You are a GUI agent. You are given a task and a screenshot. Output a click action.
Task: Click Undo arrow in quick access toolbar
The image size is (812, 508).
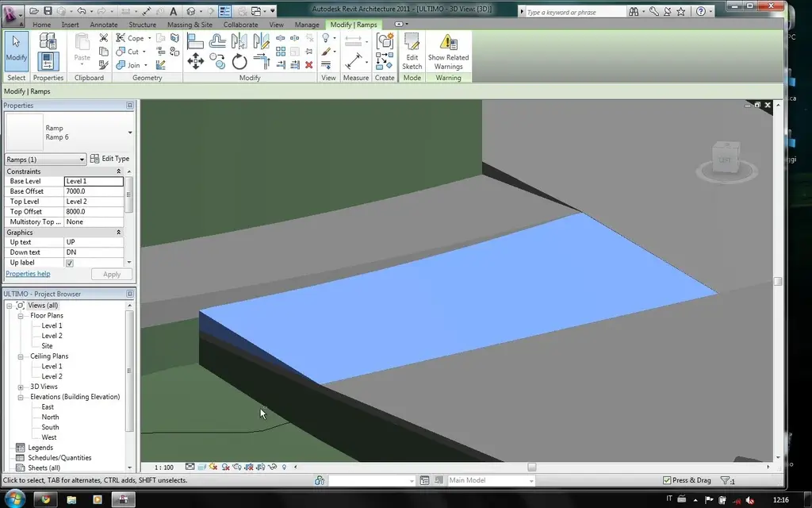pyautogui.click(x=82, y=11)
